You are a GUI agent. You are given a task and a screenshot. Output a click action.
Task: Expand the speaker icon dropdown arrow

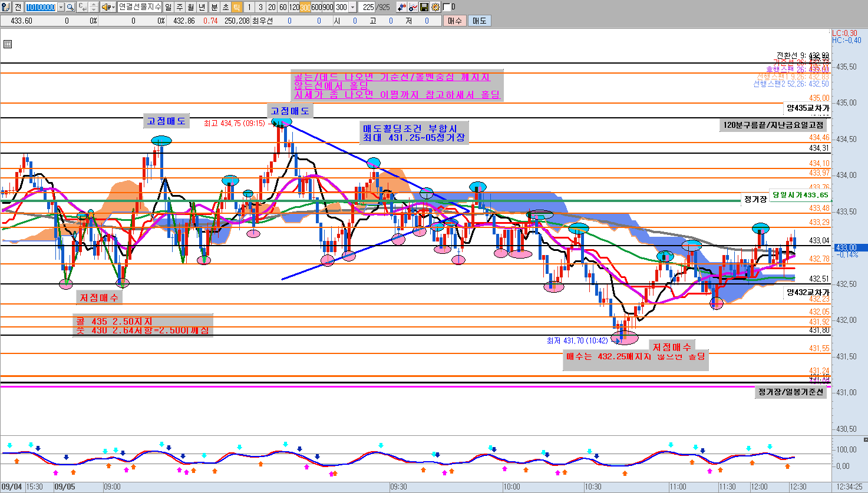[113, 7]
